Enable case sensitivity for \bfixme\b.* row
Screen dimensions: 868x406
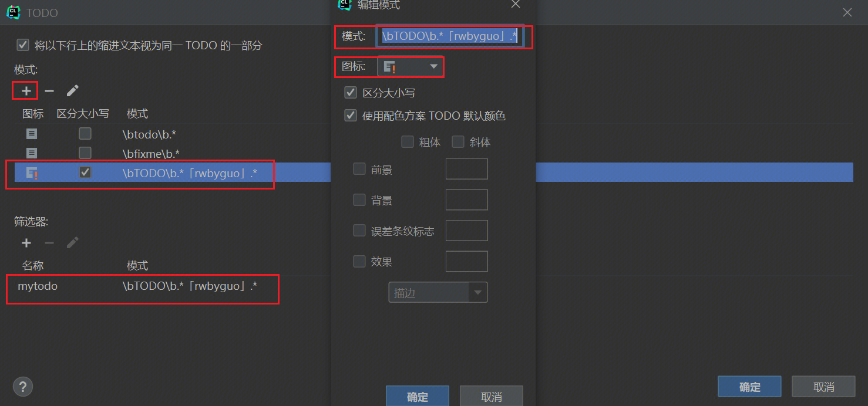(x=85, y=153)
